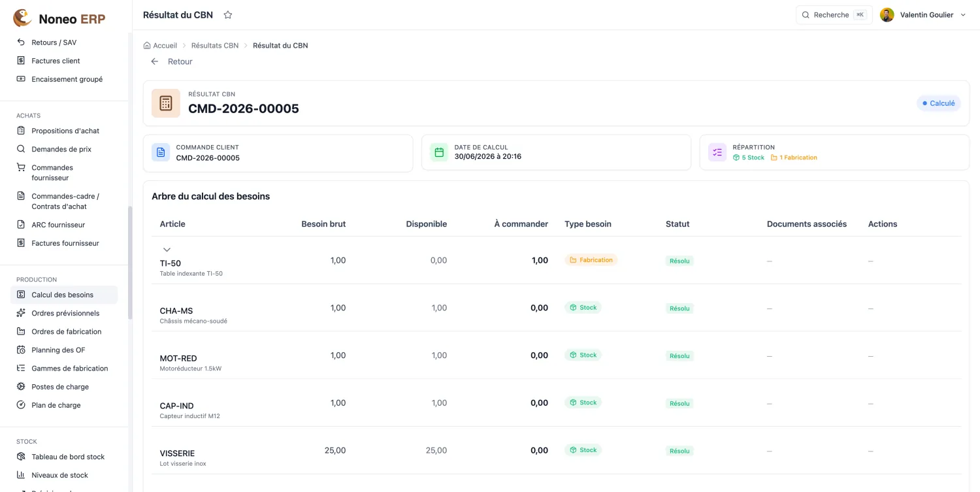
Task: Click the home icon in breadcrumb
Action: pos(147,45)
